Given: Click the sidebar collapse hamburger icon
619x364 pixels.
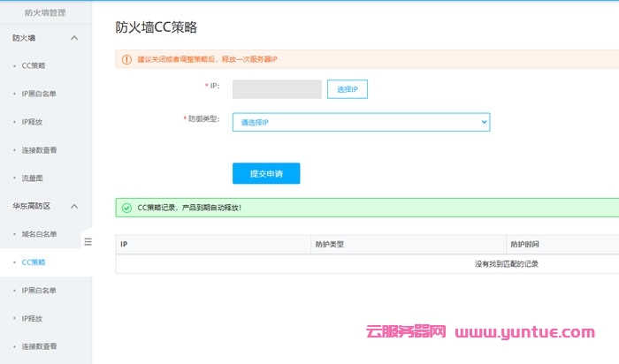Looking at the screenshot, I should click(x=88, y=241).
